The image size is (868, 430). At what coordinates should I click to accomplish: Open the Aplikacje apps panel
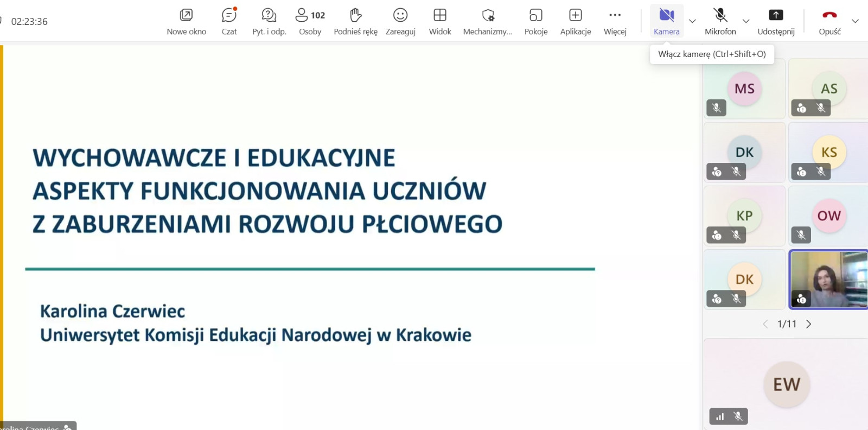[x=575, y=21]
